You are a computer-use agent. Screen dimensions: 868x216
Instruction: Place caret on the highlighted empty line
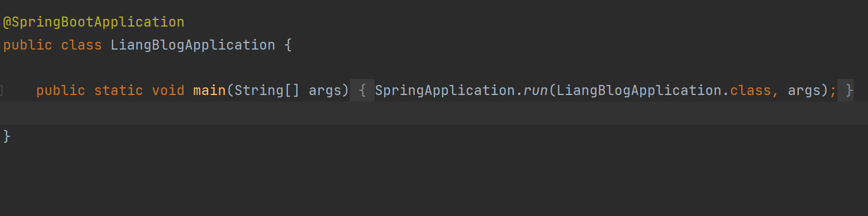coord(434,113)
